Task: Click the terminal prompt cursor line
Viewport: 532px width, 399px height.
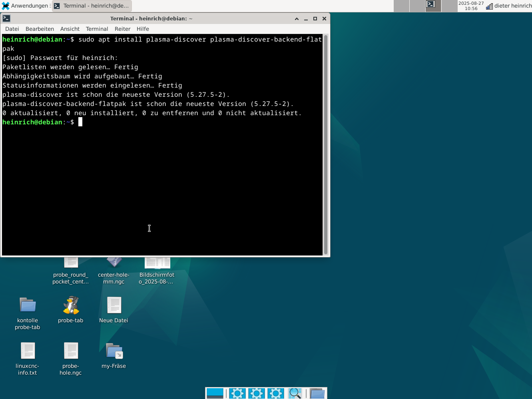Action: click(42, 122)
